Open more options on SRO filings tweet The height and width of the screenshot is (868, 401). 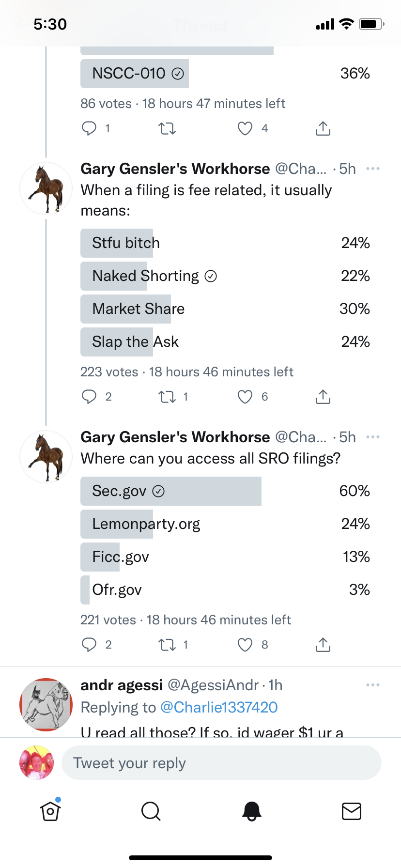(373, 437)
